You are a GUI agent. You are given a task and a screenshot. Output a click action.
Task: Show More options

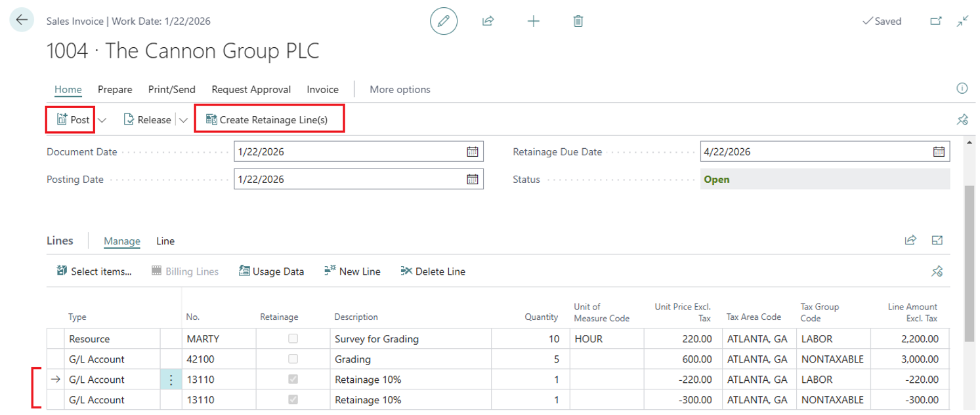pyautogui.click(x=400, y=89)
